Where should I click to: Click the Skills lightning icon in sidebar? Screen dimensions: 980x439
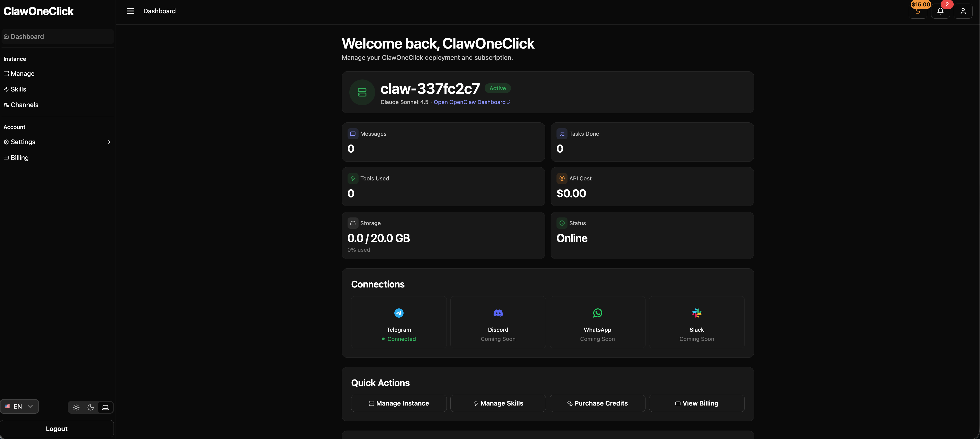(x=6, y=89)
